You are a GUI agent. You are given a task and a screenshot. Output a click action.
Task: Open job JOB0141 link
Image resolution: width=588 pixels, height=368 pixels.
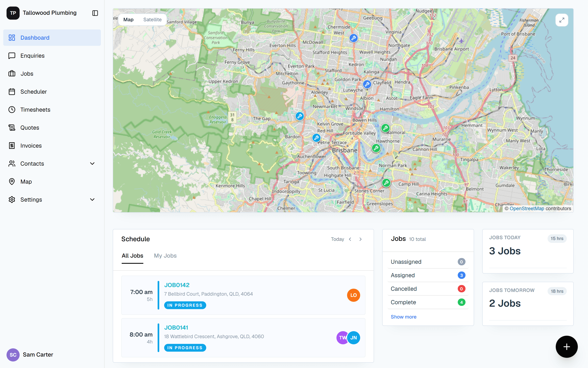coord(176,328)
